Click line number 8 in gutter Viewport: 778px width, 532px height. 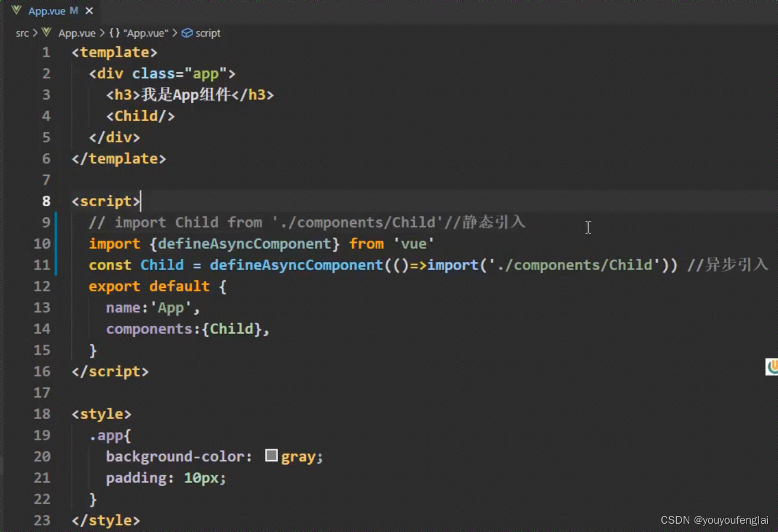[x=46, y=201]
